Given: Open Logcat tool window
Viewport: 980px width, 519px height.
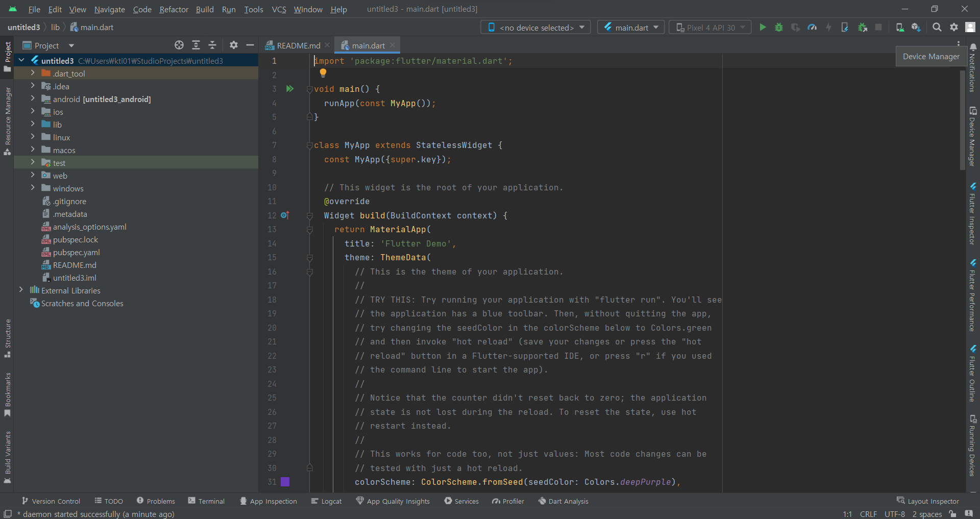Looking at the screenshot, I should (x=327, y=501).
